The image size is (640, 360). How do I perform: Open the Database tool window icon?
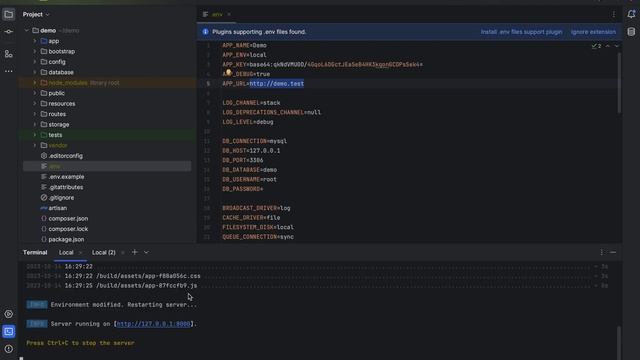click(x=631, y=32)
